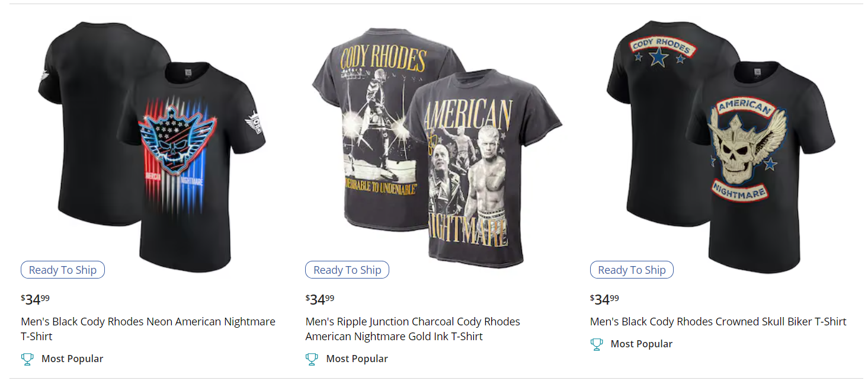Click Most Popular label under the Gold Ink shirt

tap(357, 359)
